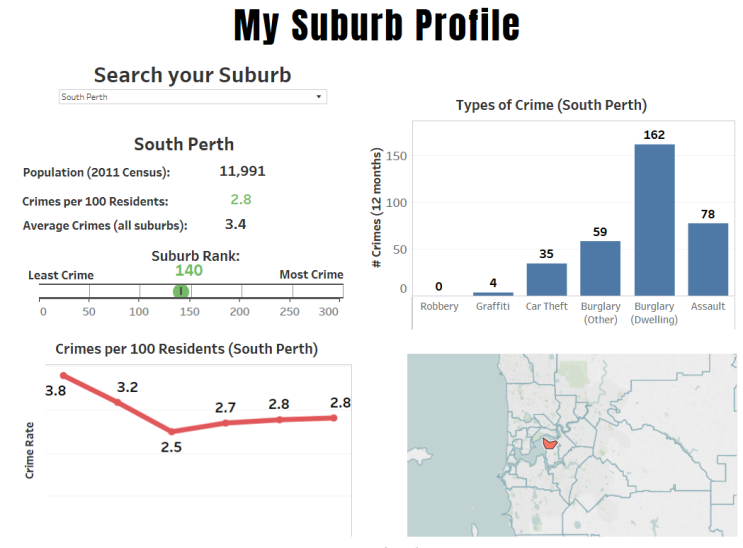This screenshot has width=743, height=548.
Task: Click the green 2.8 crimes per 100 value
Action: coord(240,200)
